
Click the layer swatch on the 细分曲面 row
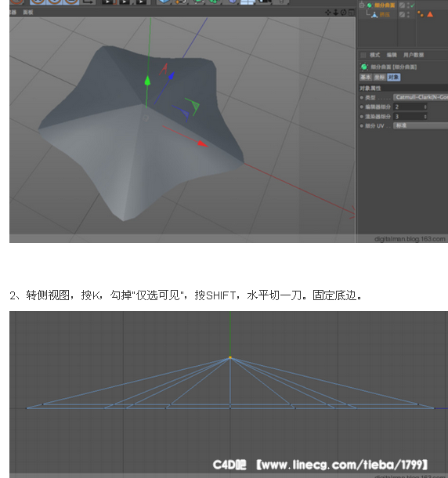click(x=402, y=5)
